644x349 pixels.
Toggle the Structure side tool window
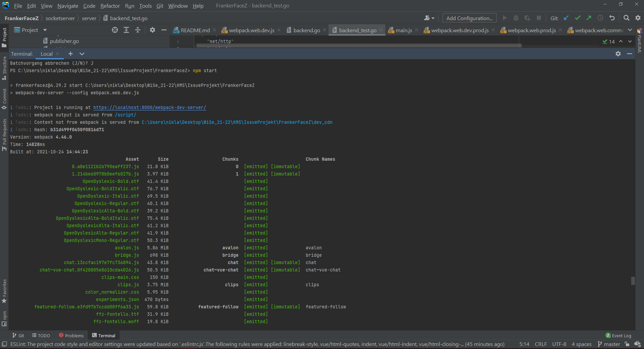pyautogui.click(x=4, y=68)
